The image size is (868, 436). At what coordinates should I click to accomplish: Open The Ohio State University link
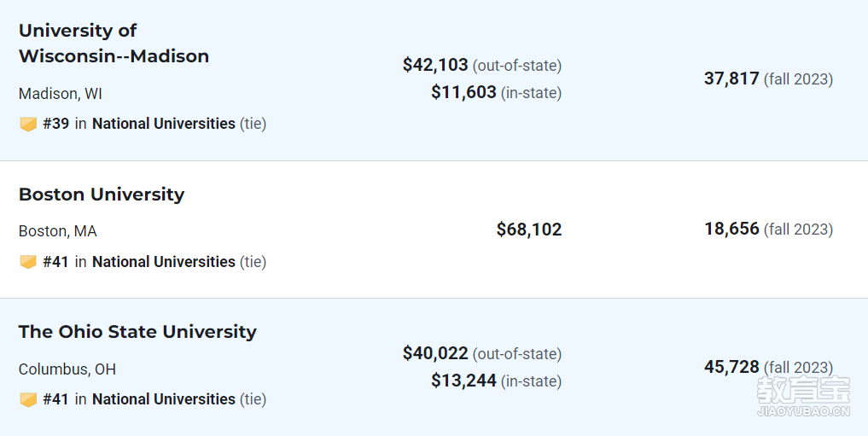click(x=138, y=332)
